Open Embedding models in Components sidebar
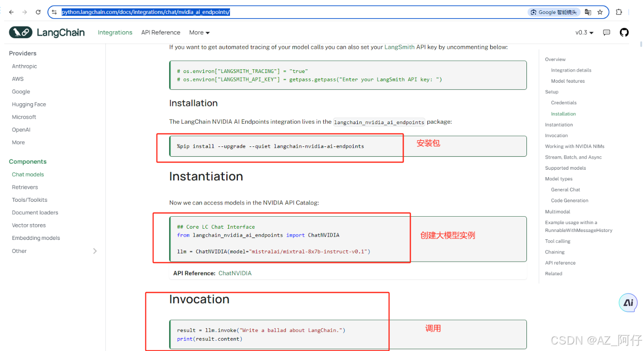 [36, 238]
